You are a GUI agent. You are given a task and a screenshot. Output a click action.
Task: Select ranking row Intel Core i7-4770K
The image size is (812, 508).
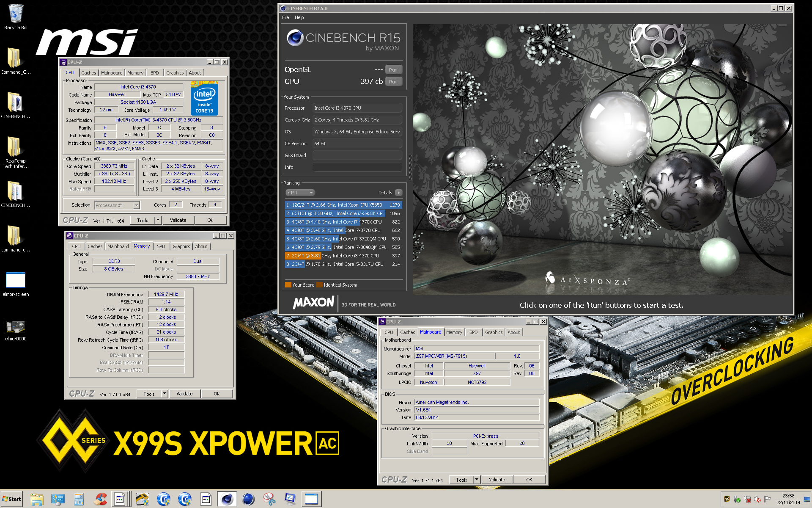coord(343,222)
